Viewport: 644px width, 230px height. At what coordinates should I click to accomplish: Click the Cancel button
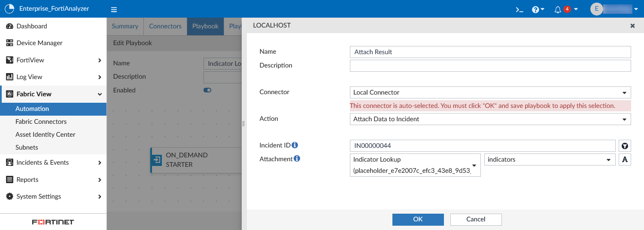coord(476,219)
